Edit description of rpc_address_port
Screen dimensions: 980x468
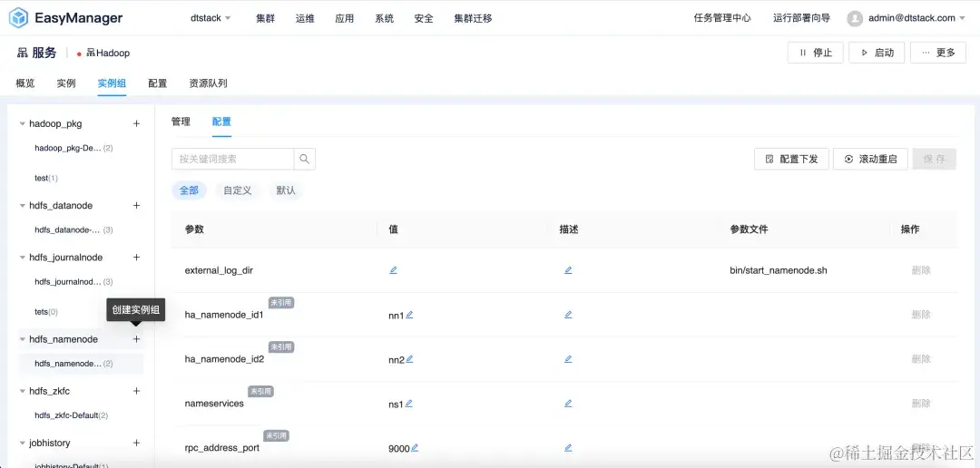tap(568, 448)
